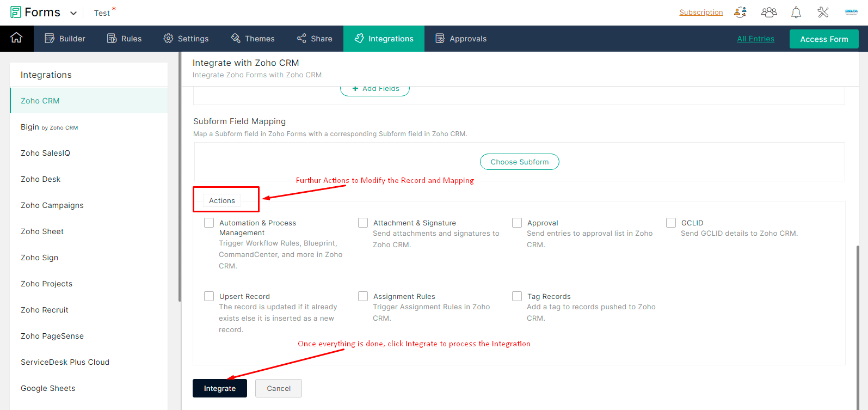Click the Actions section label

click(222, 200)
